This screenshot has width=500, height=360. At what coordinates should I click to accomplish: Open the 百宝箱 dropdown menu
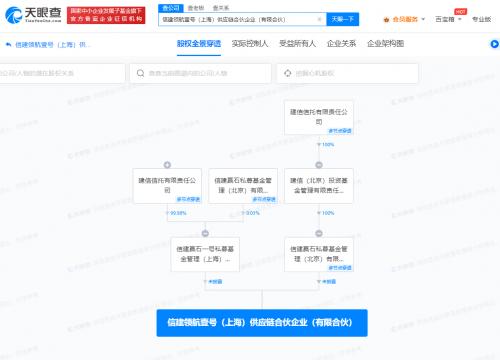448,19
